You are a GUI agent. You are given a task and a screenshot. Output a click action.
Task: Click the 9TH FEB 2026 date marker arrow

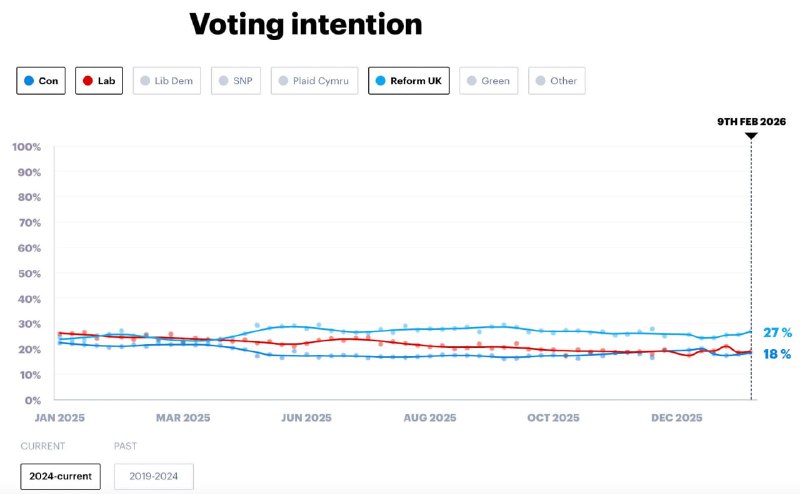pos(751,135)
